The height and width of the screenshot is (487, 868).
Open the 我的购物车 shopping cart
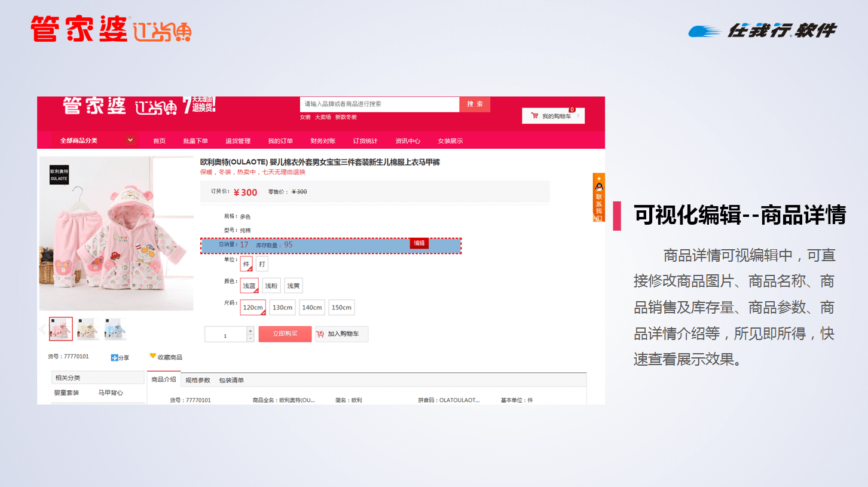(x=553, y=116)
